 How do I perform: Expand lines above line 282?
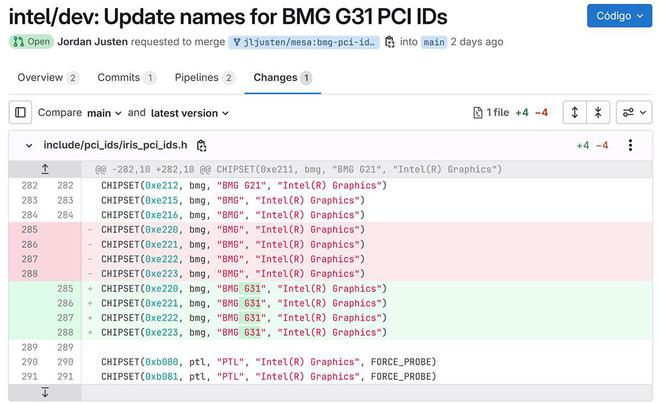pyautogui.click(x=45, y=169)
